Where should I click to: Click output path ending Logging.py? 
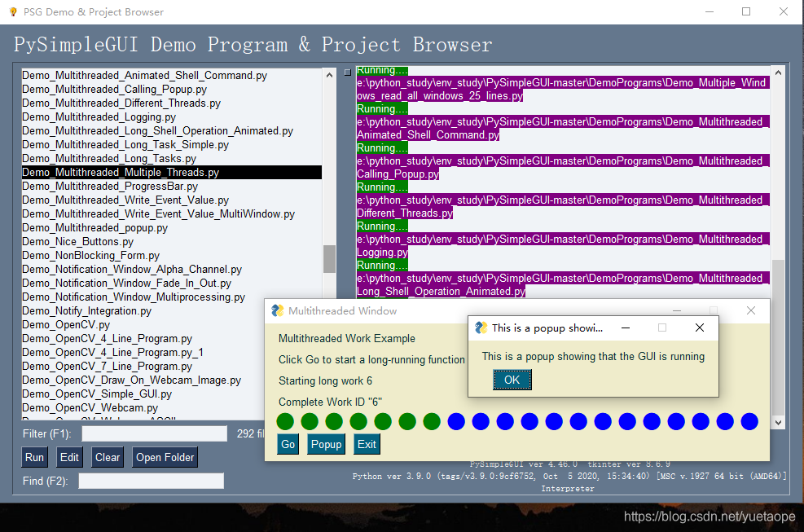coord(563,245)
